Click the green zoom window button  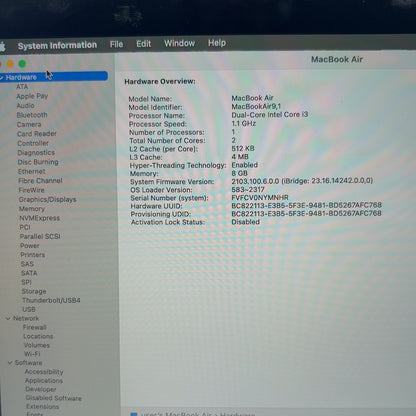coord(22,64)
